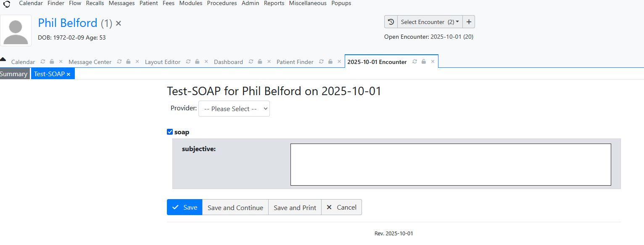The image size is (644, 245).
Task: Add new encounter with plus icon
Action: [x=469, y=22]
